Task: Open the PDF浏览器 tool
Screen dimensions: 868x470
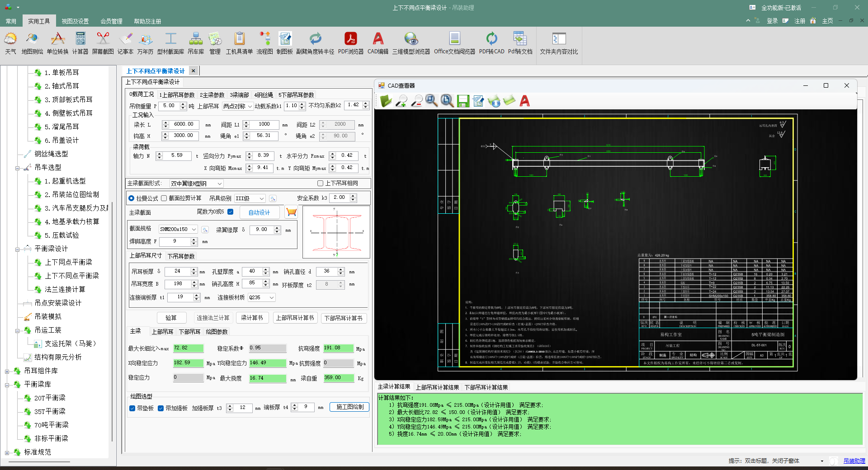Action: pyautogui.click(x=350, y=43)
